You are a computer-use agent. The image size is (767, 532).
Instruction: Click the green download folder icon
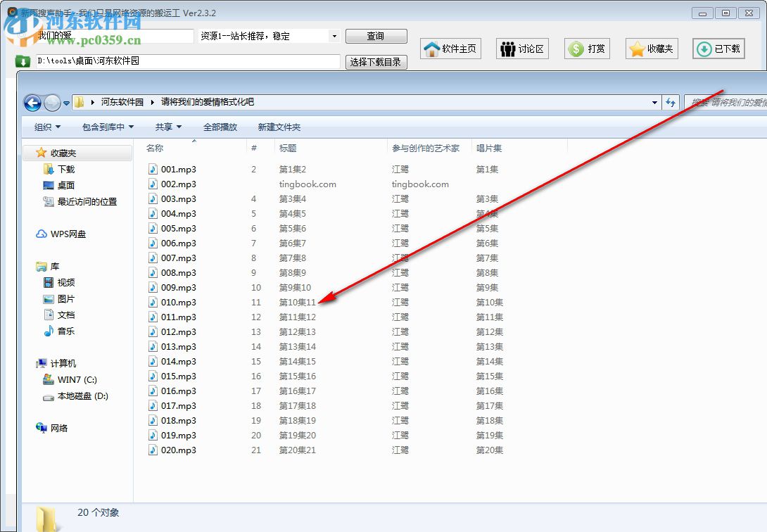click(23, 61)
